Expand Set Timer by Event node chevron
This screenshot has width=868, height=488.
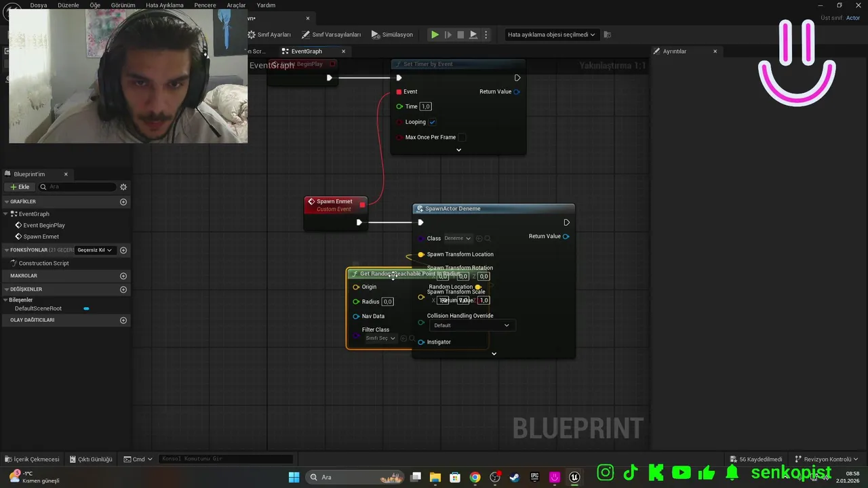(x=458, y=150)
